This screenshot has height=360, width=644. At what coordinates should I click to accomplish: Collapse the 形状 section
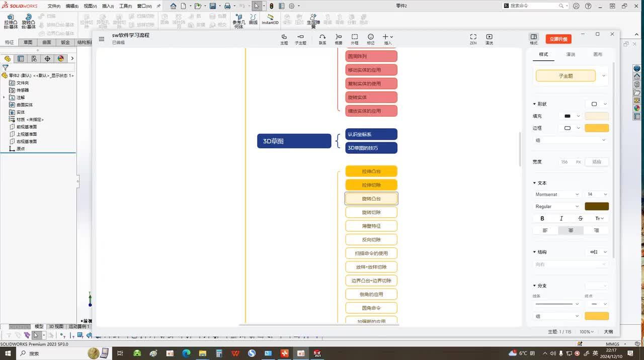tap(534, 104)
